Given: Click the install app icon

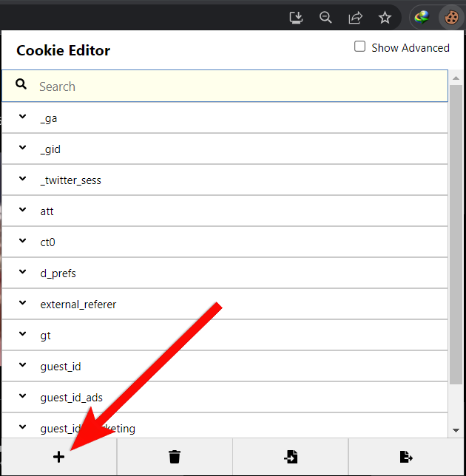Looking at the screenshot, I should 296,17.
